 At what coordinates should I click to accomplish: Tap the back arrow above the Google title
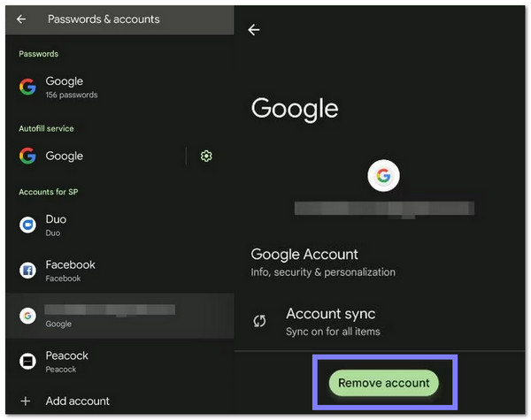click(254, 30)
